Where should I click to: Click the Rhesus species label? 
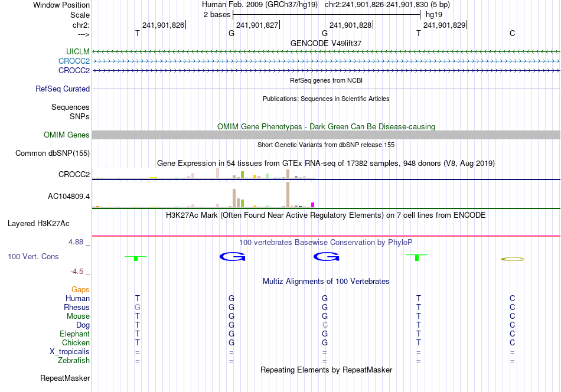point(77,307)
